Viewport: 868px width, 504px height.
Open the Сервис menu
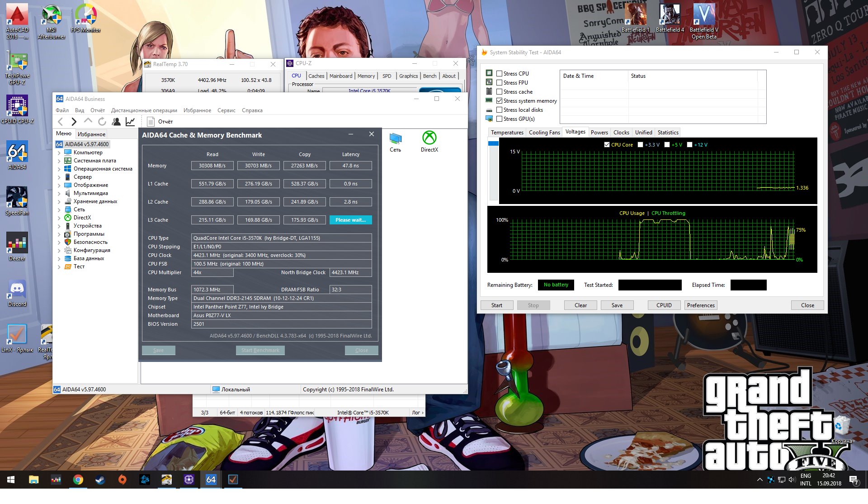tap(226, 110)
